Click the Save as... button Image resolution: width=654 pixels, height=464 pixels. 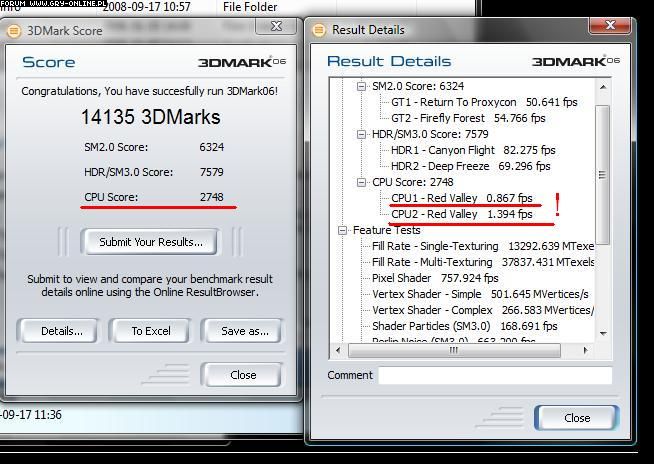click(245, 331)
